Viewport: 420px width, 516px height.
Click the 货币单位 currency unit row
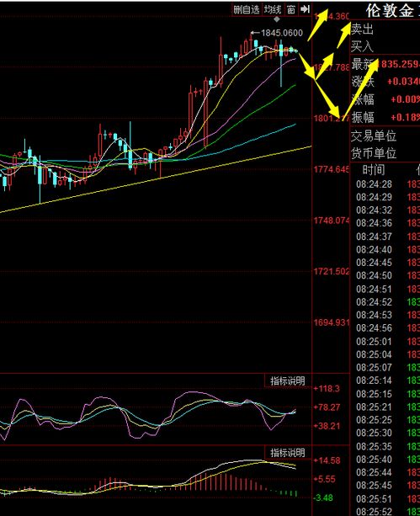tap(385, 153)
